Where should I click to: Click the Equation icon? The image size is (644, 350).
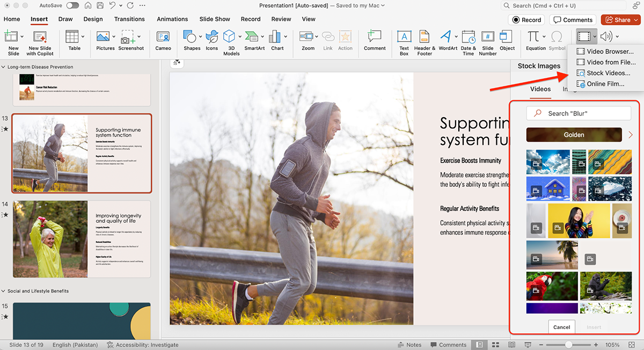coord(535,40)
